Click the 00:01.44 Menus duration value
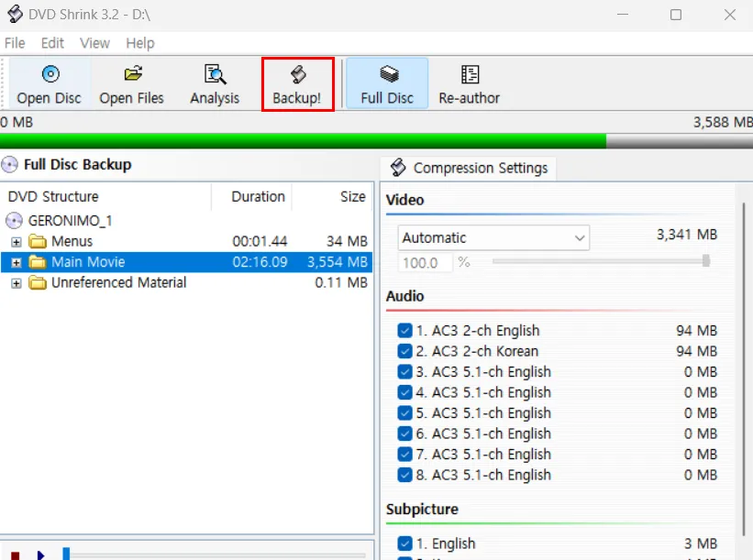This screenshot has width=753, height=560. pyautogui.click(x=260, y=241)
